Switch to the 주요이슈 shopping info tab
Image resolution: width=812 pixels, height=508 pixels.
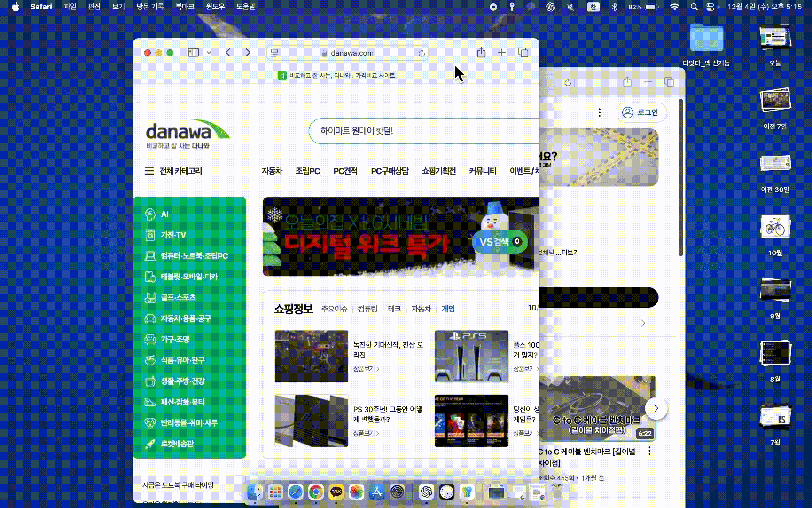coord(334,309)
